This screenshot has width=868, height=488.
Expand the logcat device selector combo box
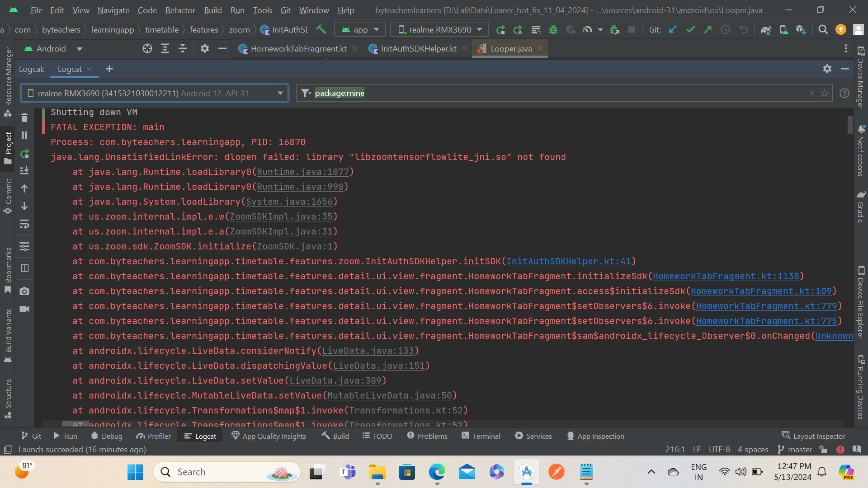point(154,93)
